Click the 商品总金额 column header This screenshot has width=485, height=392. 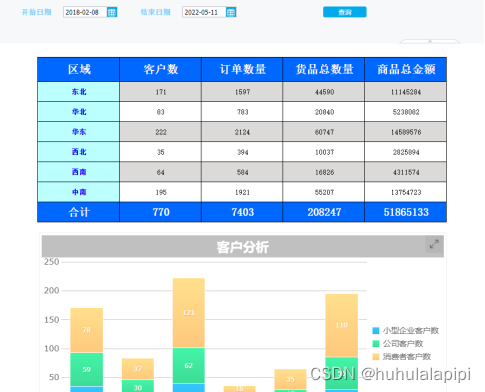pyautogui.click(x=406, y=69)
